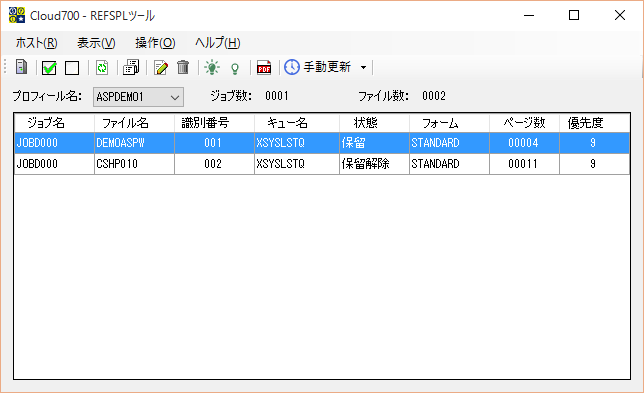Click the bright green lightbulb icon
The height and width of the screenshot is (393, 644).
pyautogui.click(x=212, y=67)
